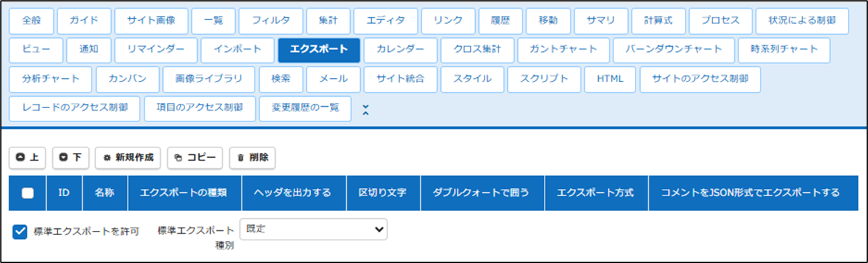Open バーンダウンチャート tab

(x=673, y=49)
